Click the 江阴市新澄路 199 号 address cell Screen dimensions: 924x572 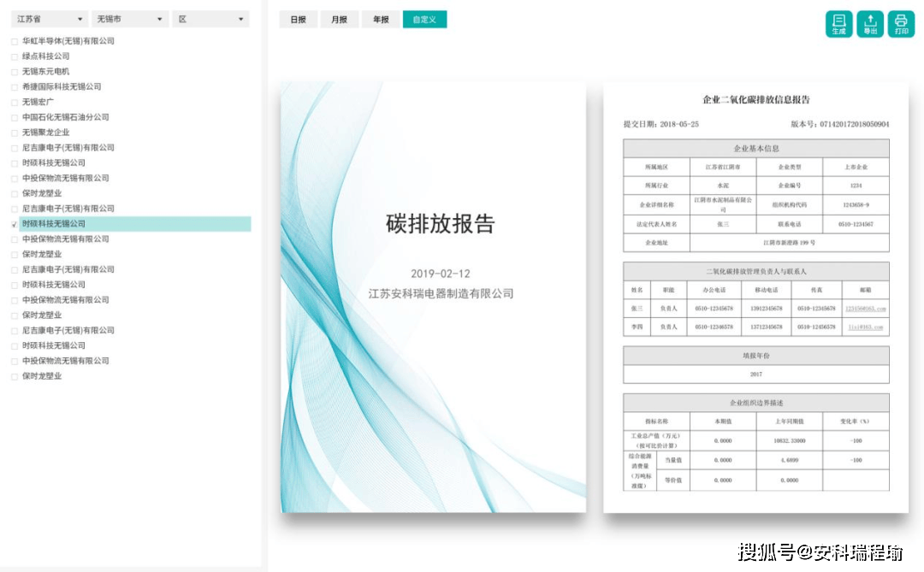tap(790, 243)
